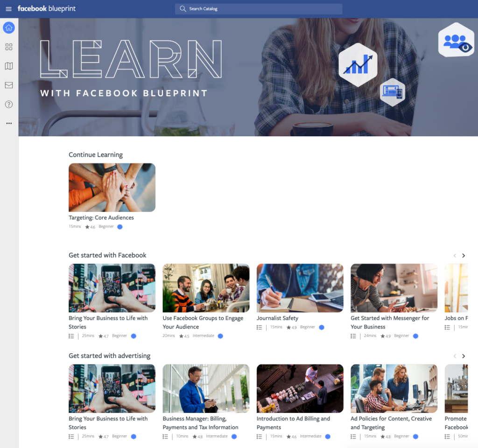This screenshot has height=448, width=478.
Task: Show previous courses in Get started with Facebook
Action: 455,256
